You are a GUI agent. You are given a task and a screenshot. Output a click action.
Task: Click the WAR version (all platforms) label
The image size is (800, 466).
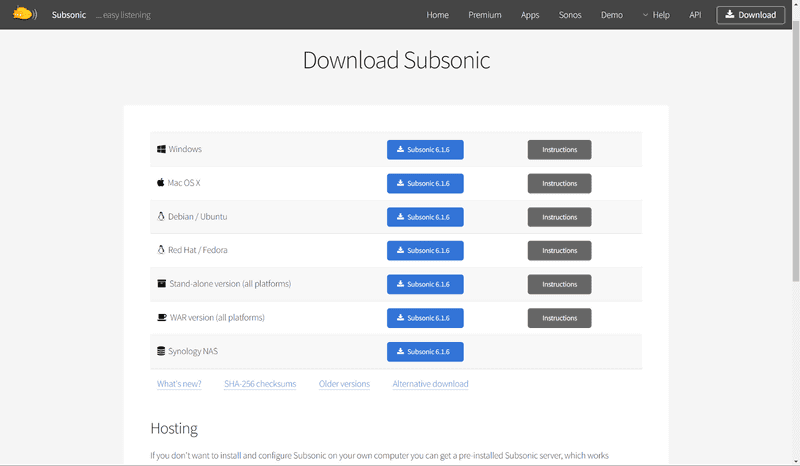(217, 317)
